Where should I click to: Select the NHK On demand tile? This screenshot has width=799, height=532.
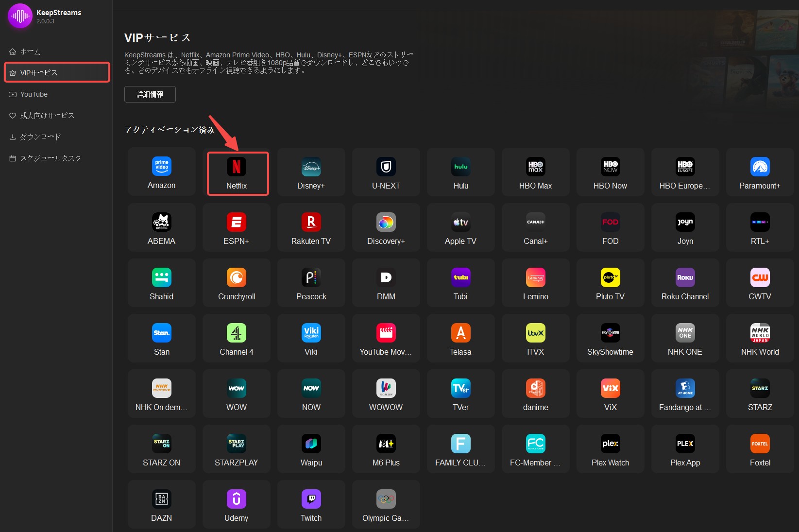pyautogui.click(x=162, y=394)
